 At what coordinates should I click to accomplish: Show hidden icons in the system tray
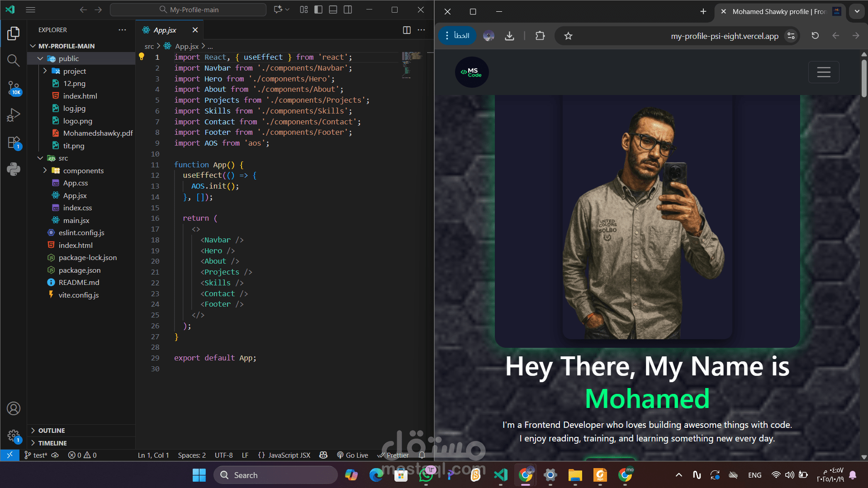[679, 475]
